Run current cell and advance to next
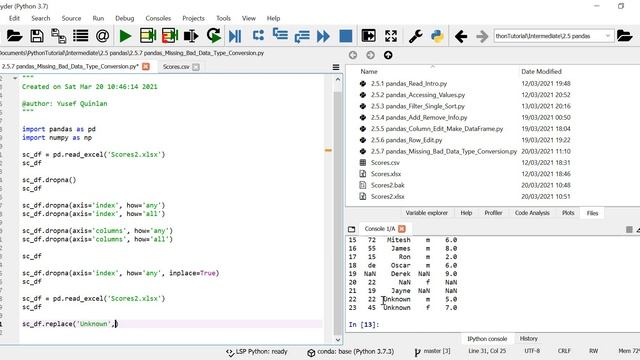This screenshot has height=360, width=640. click(x=170, y=36)
